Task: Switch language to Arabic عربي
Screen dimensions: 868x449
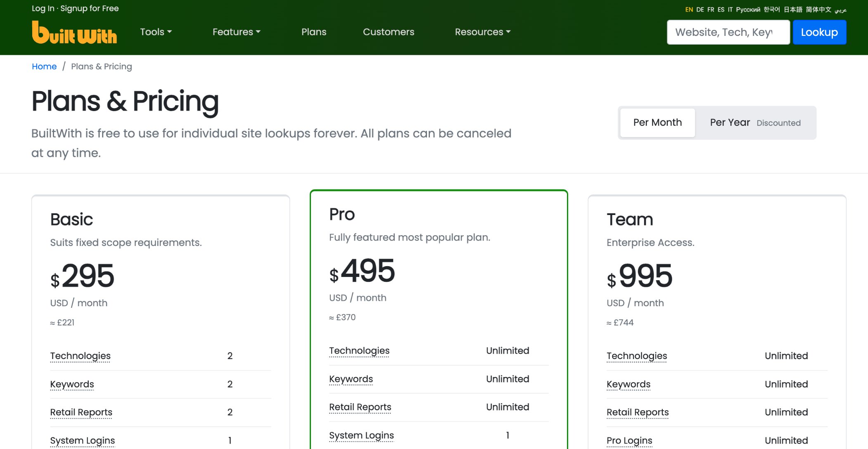Action: pyautogui.click(x=840, y=9)
